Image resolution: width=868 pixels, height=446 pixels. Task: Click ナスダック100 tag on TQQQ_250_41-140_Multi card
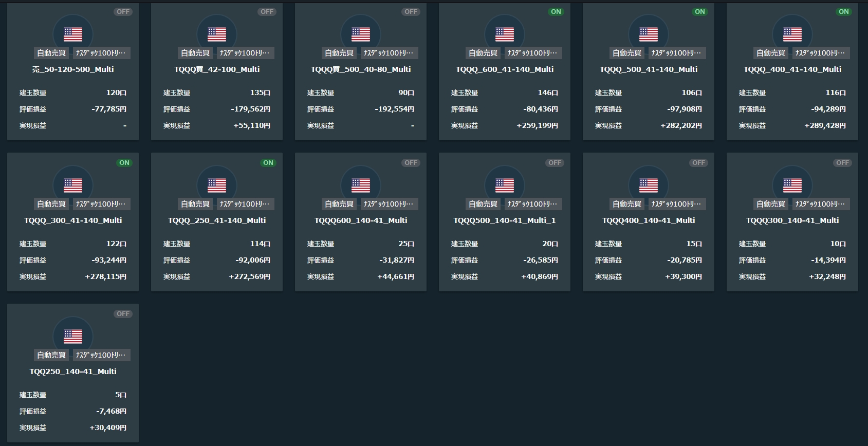[245, 204]
